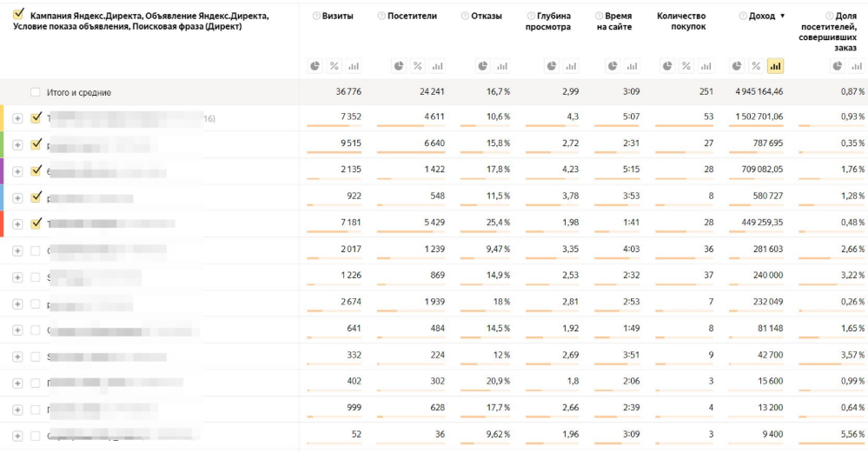Click the highlighted bar chart icon under Доход
Screen dimensions: 868x460
[775, 66]
